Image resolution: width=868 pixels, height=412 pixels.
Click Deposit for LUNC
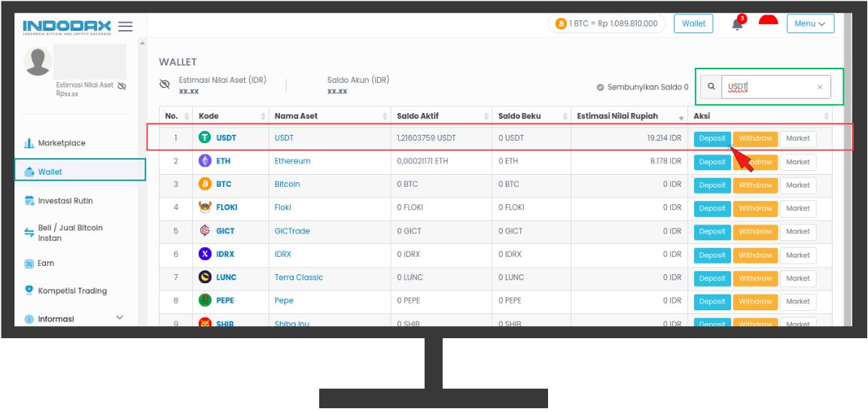tap(712, 279)
